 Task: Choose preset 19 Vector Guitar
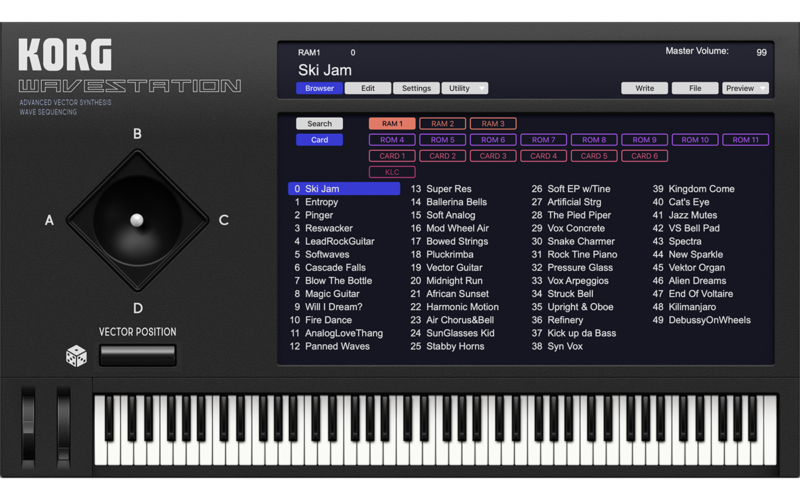pos(446,267)
